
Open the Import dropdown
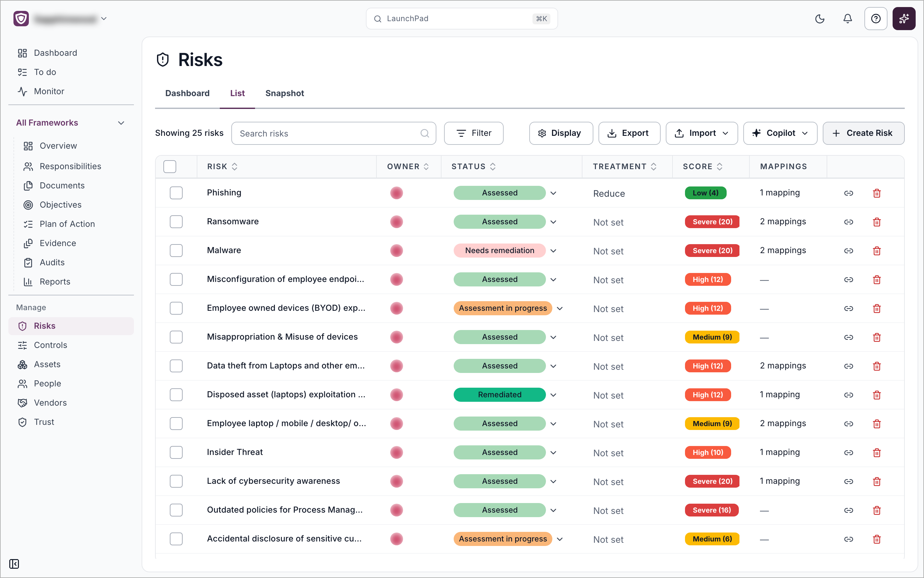702,133
